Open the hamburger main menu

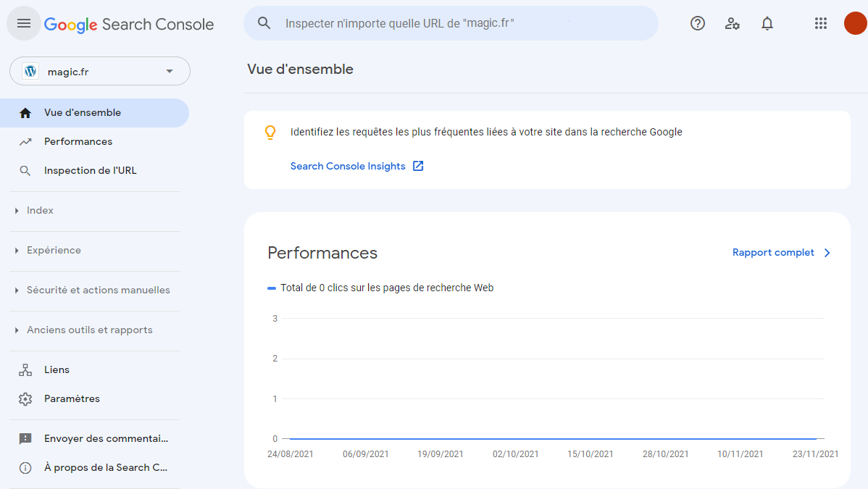pyautogui.click(x=23, y=23)
